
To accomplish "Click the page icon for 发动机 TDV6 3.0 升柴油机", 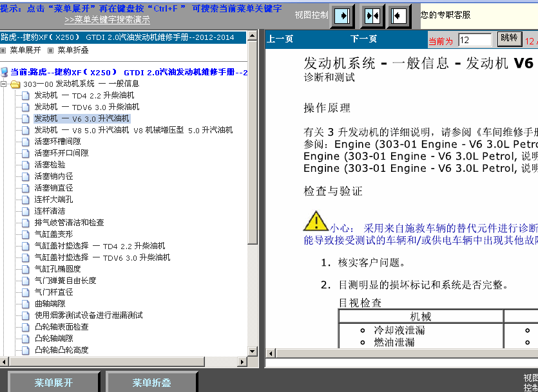I will pos(26,107).
